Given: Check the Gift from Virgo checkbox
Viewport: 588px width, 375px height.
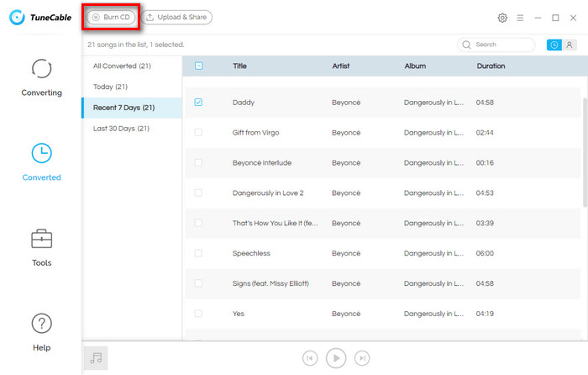Looking at the screenshot, I should point(198,133).
